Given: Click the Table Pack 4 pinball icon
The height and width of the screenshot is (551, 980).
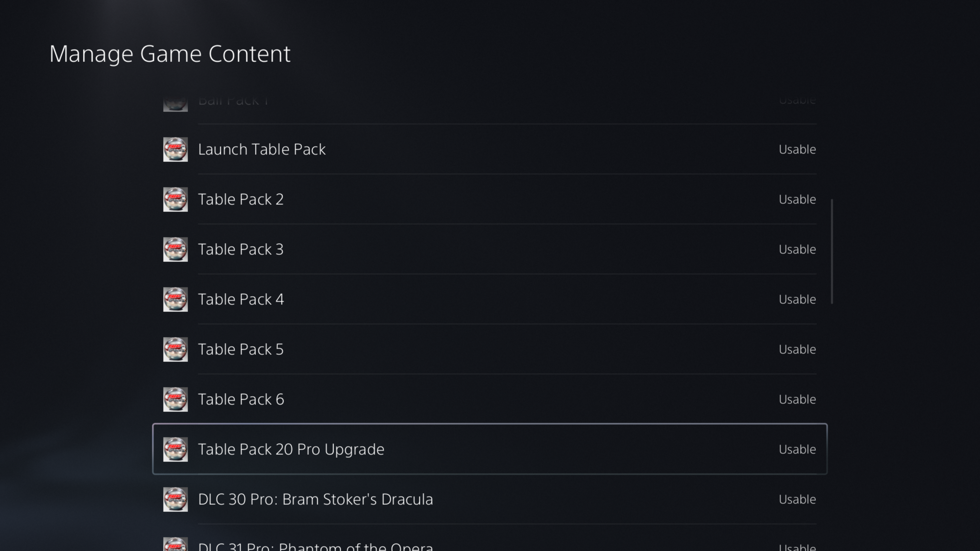Looking at the screenshot, I should click(175, 299).
